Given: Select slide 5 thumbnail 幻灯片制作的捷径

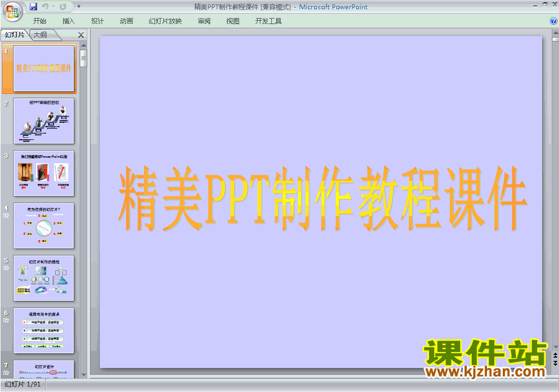Looking at the screenshot, I should pos(44,278).
